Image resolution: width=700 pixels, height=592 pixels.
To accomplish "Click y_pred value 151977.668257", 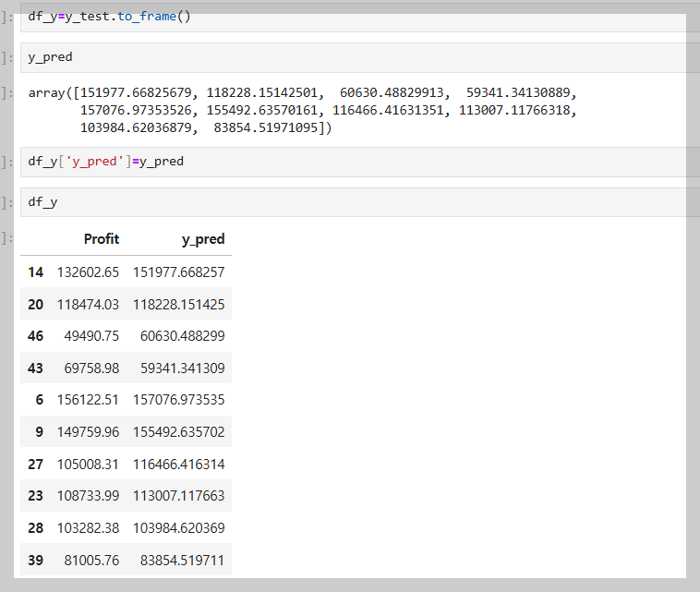I will pyautogui.click(x=178, y=272).
